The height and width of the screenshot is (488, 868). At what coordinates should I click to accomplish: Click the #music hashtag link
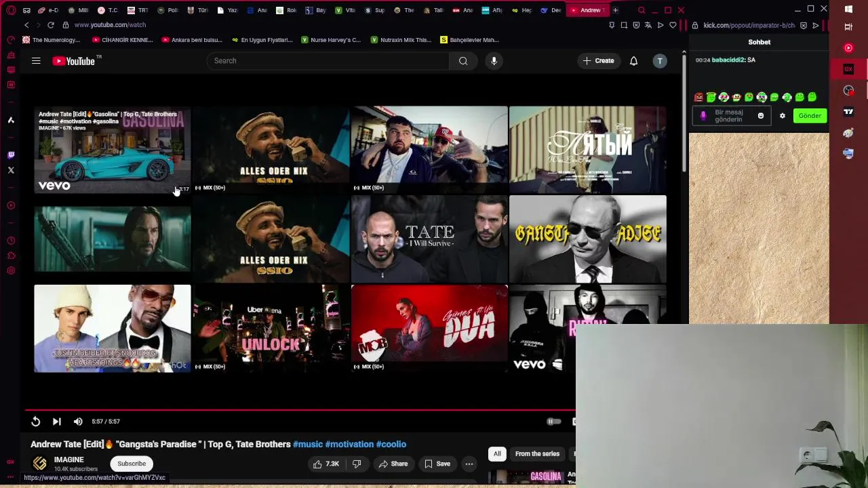point(308,445)
